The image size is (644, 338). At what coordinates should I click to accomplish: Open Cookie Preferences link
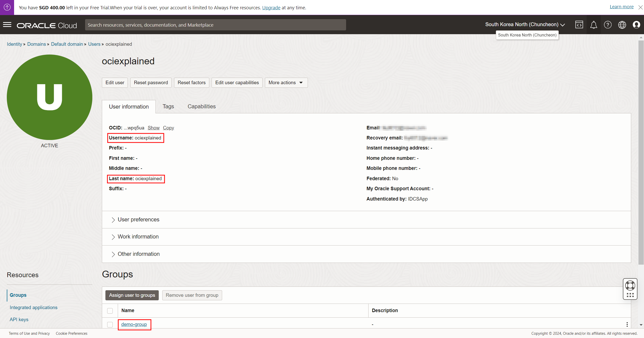71,333
